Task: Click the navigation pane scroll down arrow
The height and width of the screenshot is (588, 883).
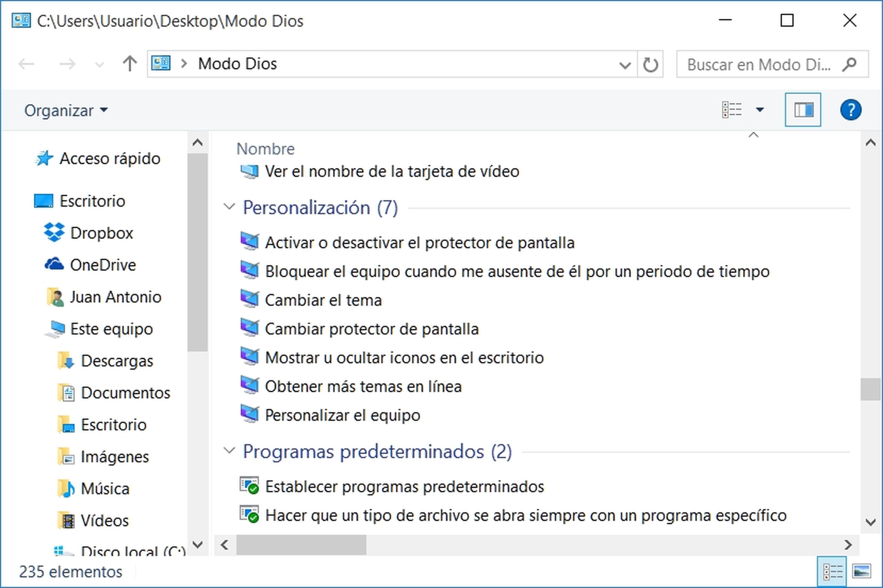Action: click(x=197, y=545)
